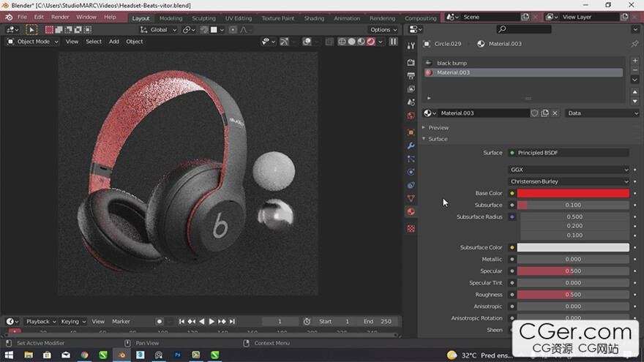Jump to the timeline start frame
The image size is (644, 362).
pos(181,321)
